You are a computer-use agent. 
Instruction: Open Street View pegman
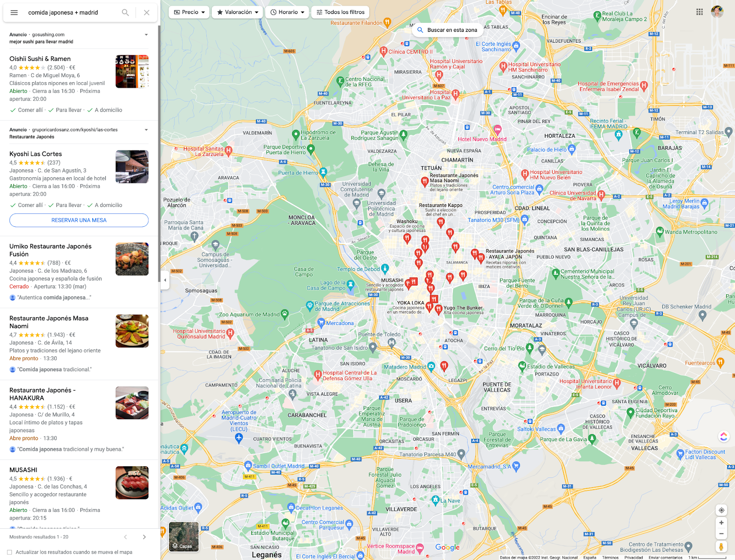tap(722, 547)
